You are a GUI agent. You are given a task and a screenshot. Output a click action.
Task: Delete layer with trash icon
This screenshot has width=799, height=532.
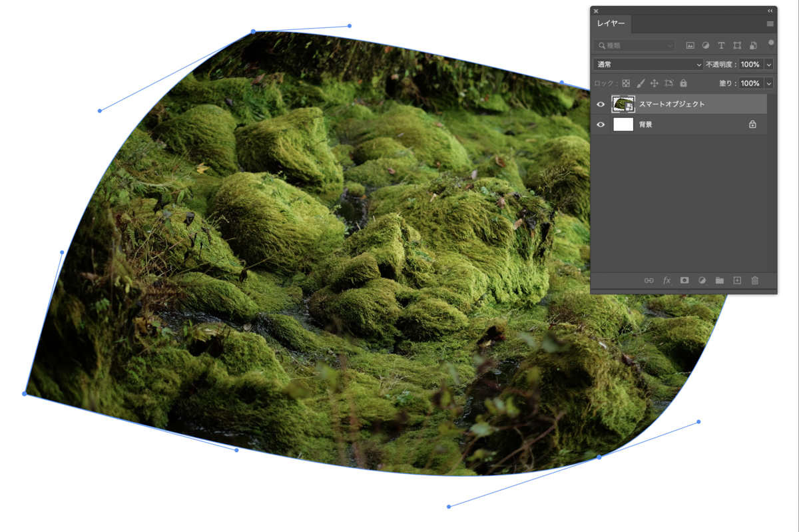pyautogui.click(x=755, y=280)
